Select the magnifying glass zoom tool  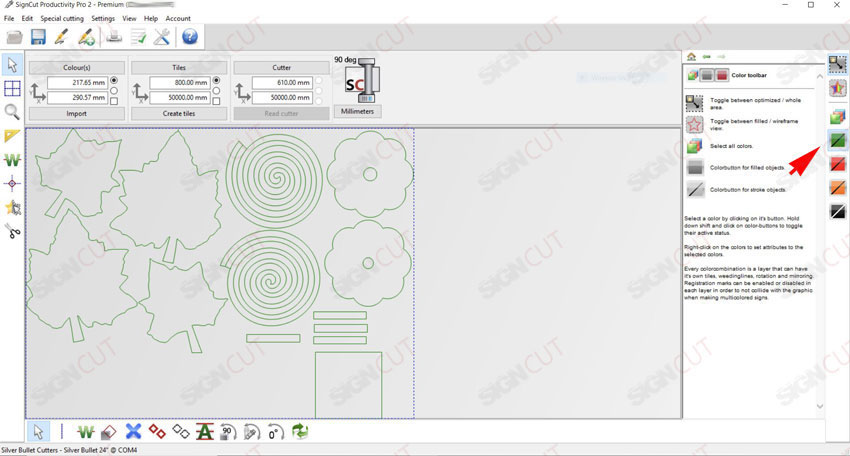pos(12,112)
